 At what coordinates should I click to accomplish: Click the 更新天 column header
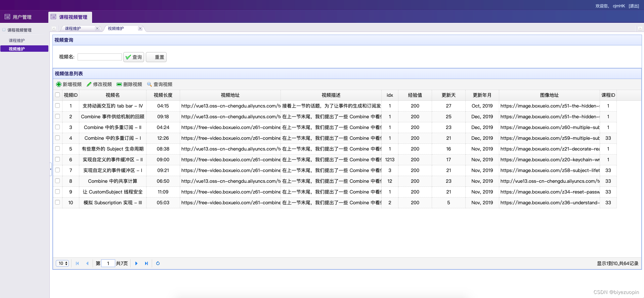[448, 95]
